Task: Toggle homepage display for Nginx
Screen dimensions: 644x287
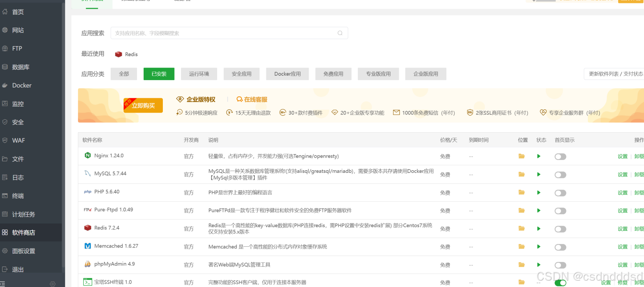Action: point(560,157)
